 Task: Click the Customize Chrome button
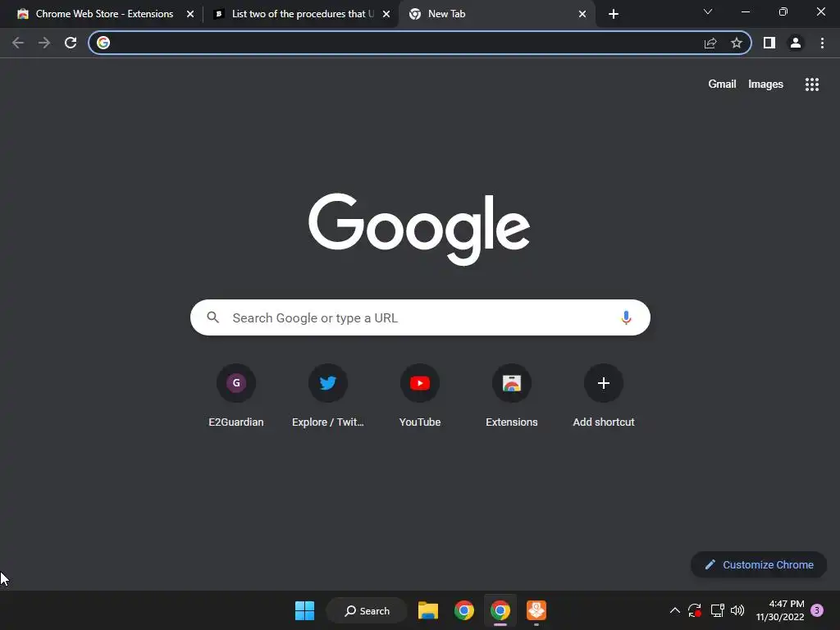pos(759,564)
